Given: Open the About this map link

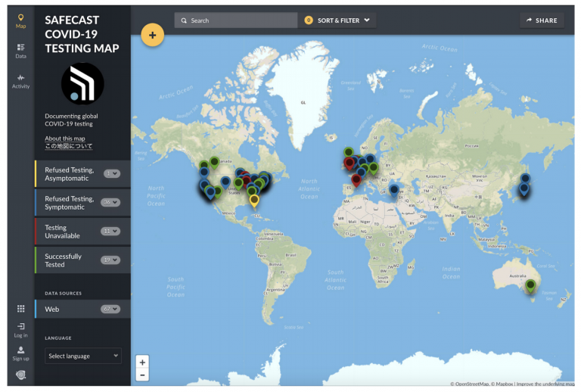Looking at the screenshot, I should 65,138.
